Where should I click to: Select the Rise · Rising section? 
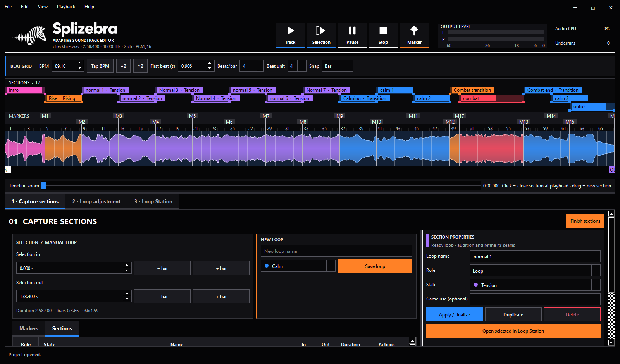64,98
